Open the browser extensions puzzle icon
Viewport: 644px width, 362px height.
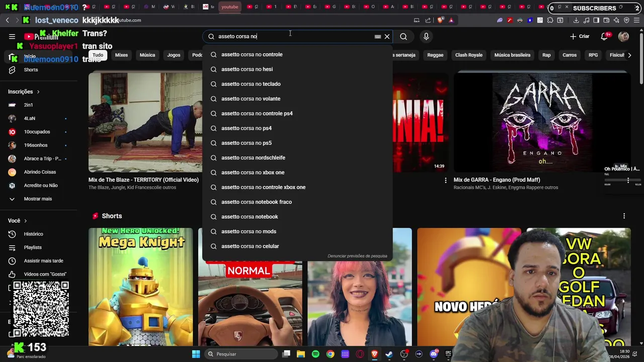(x=550, y=20)
